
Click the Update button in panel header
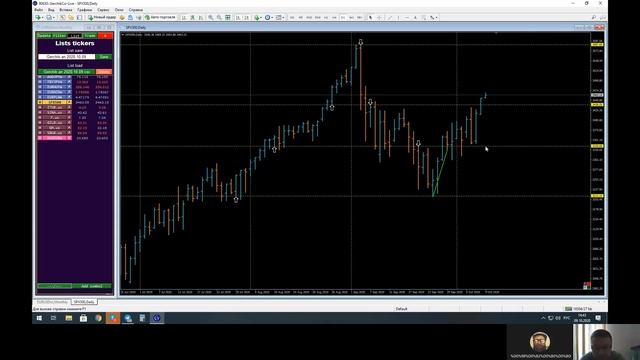click(44, 36)
